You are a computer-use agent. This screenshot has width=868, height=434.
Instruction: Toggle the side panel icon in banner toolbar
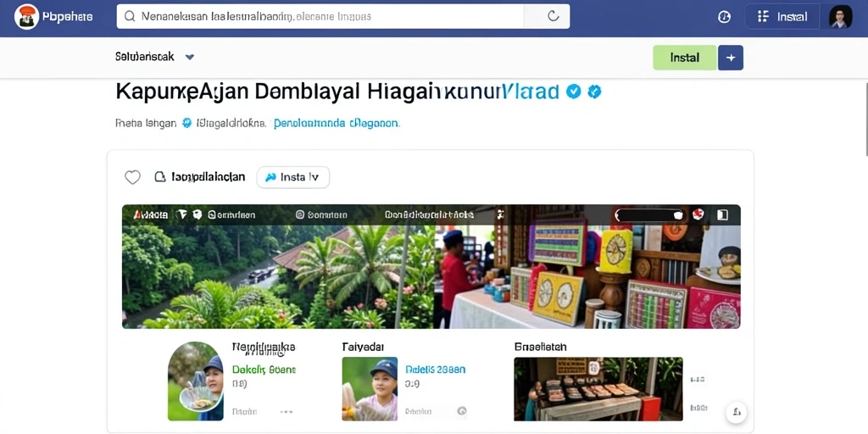coord(722,214)
